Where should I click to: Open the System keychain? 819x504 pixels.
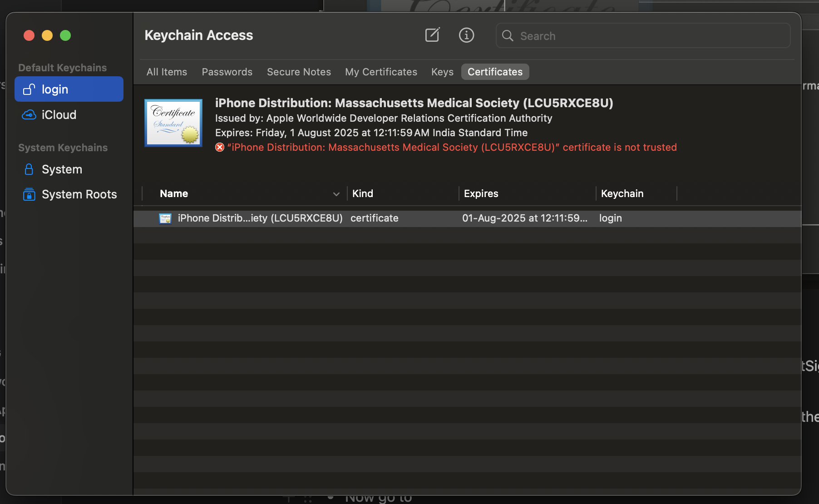tap(62, 169)
